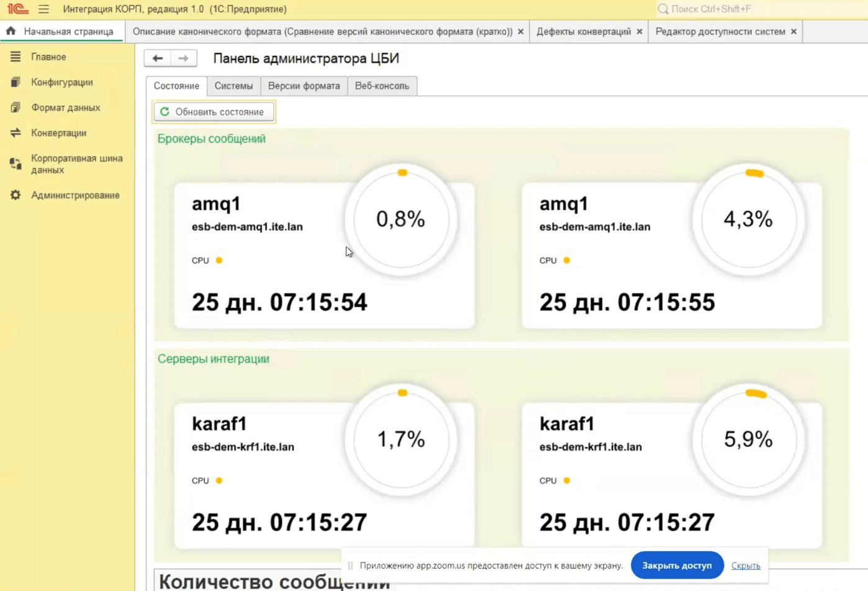Click the 4,3% CPU gauge for amq1
The height and width of the screenshot is (591, 868).
pyautogui.click(x=749, y=219)
